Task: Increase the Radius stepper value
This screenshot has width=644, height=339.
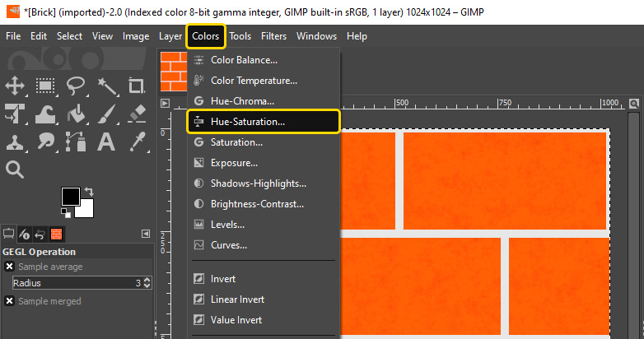Action: (147, 280)
